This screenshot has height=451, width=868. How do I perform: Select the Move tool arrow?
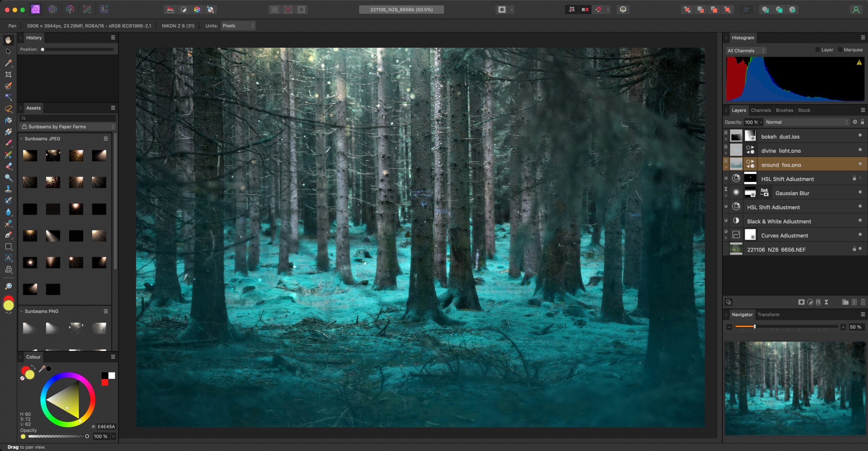tap(8, 52)
